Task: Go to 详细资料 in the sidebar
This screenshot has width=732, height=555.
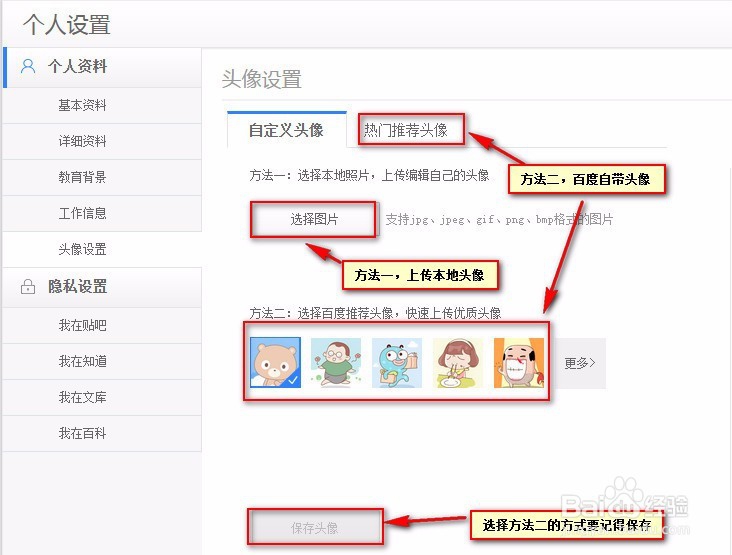Action: pos(102,141)
